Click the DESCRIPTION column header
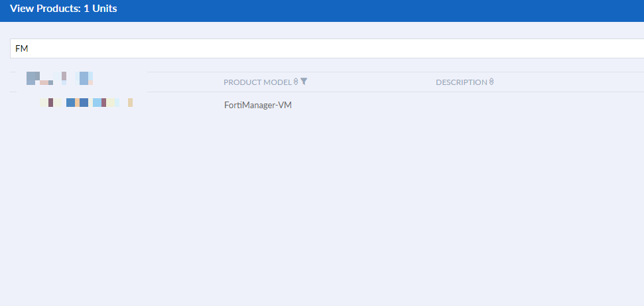The image size is (644, 306). click(461, 82)
